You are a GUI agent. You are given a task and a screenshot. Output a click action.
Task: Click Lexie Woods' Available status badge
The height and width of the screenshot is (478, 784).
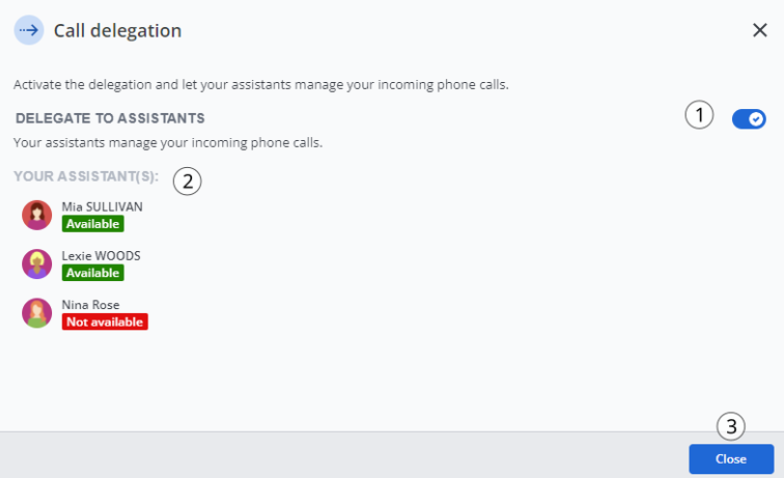pyautogui.click(x=93, y=273)
